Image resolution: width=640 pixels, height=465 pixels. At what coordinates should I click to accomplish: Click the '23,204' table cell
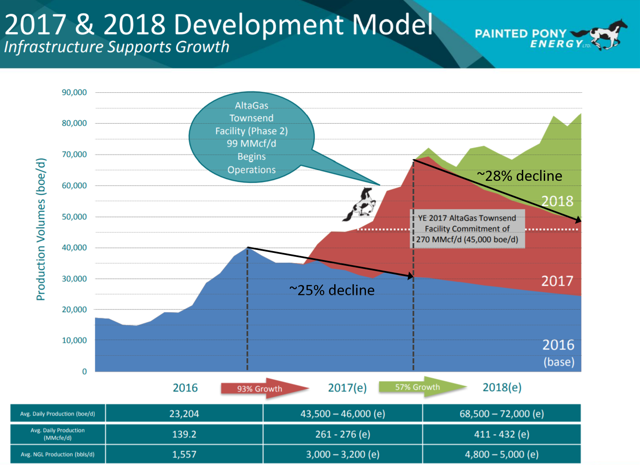pyautogui.click(x=184, y=414)
